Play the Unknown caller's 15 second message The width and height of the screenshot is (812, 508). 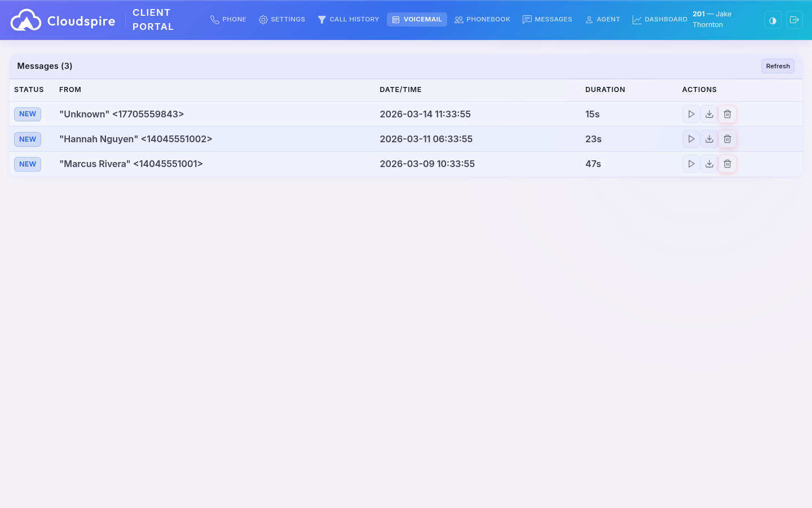691,113
